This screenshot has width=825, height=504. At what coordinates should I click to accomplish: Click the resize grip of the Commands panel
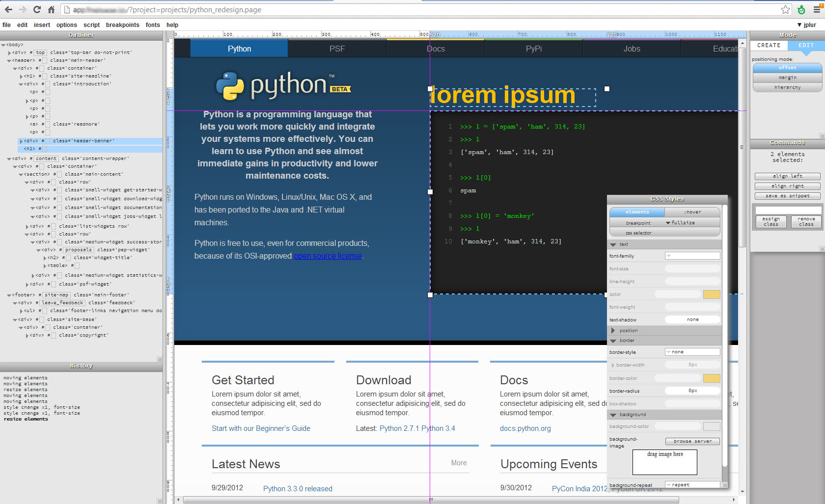point(822,249)
